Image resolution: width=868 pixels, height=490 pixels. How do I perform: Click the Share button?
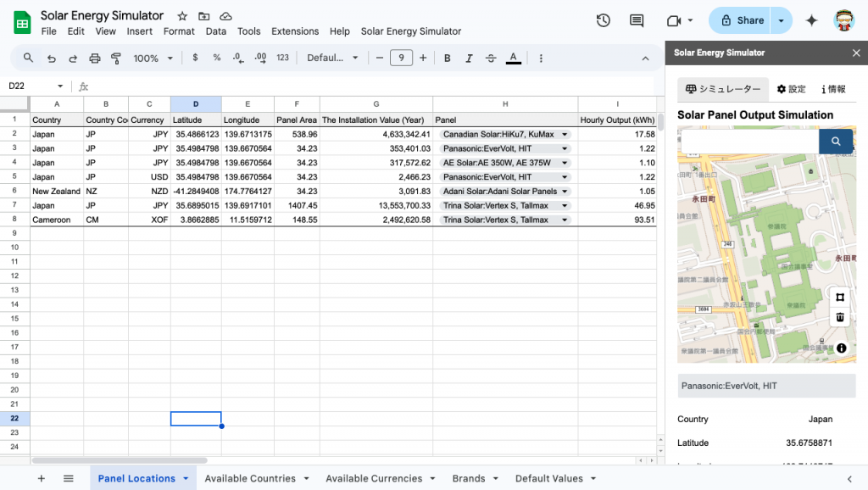point(740,20)
